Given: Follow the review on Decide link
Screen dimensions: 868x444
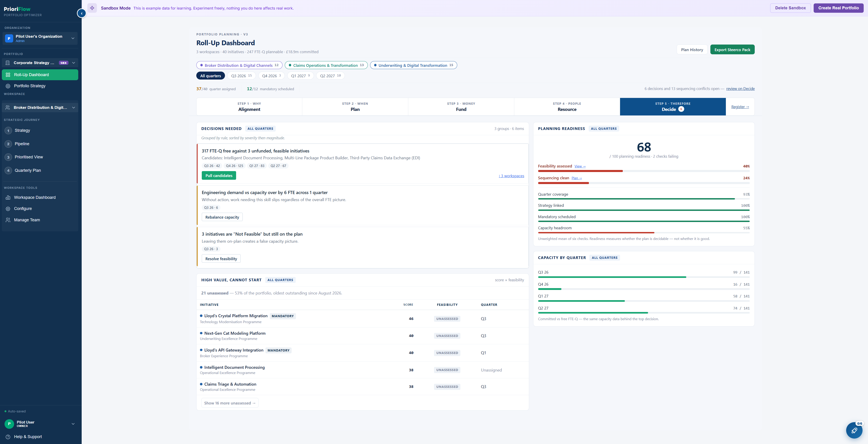Looking at the screenshot, I should pyautogui.click(x=740, y=89).
